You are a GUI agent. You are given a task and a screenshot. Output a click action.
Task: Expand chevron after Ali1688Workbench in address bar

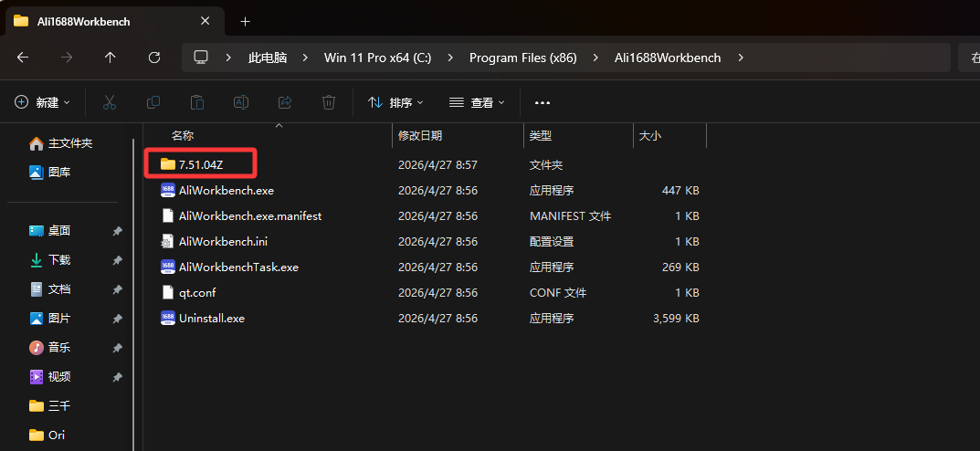[741, 58]
